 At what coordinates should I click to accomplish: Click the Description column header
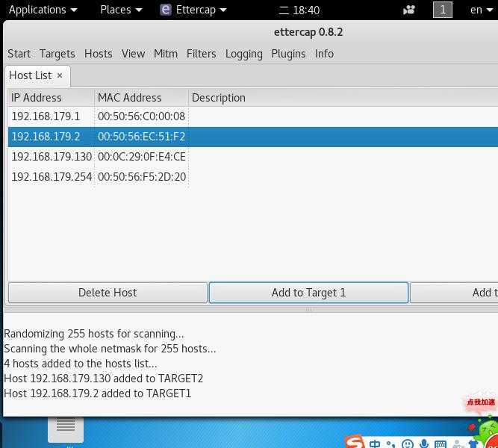tap(343, 98)
